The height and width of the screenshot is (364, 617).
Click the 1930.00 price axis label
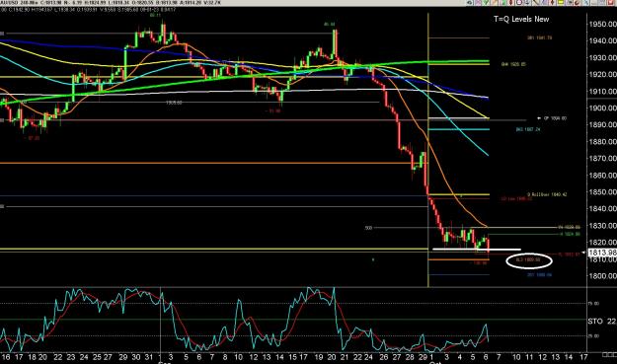click(x=602, y=58)
